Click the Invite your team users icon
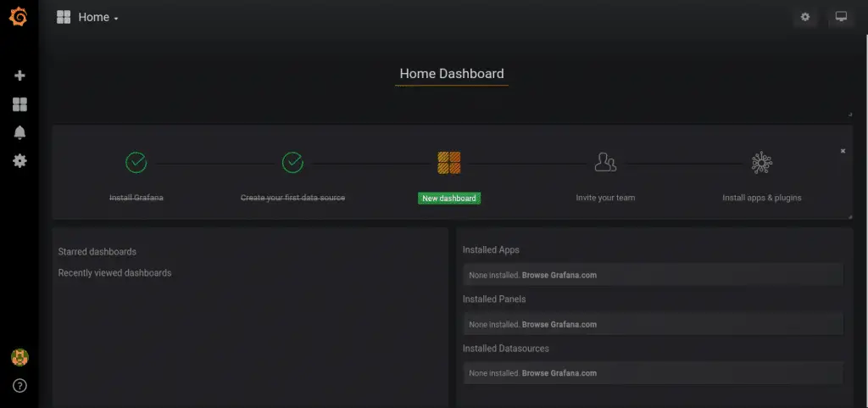 [605, 162]
